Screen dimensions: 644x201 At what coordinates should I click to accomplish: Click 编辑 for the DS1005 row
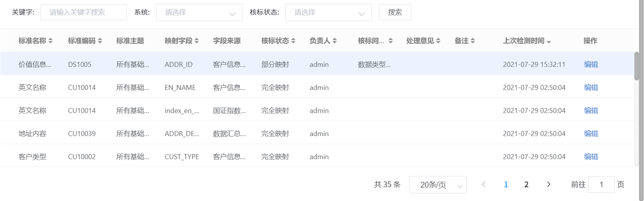coord(591,65)
